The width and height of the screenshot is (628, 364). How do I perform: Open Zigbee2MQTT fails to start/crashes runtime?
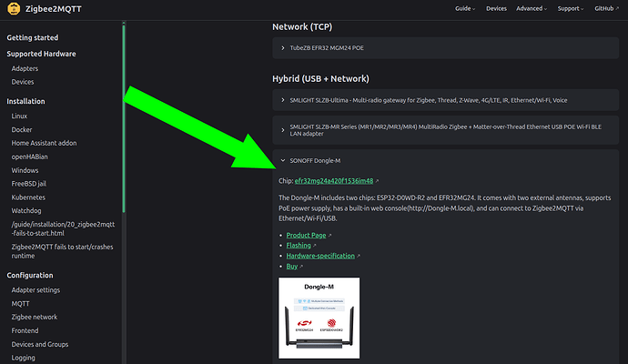point(62,251)
